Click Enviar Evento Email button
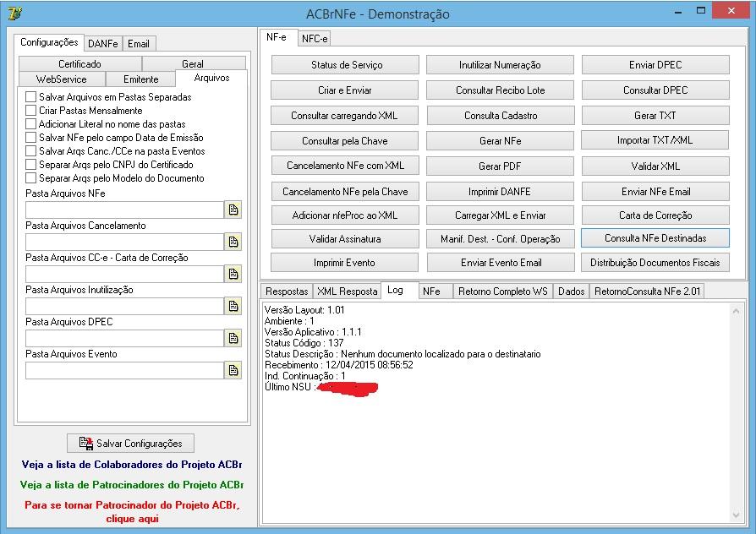The width and height of the screenshot is (756, 534). 501,263
